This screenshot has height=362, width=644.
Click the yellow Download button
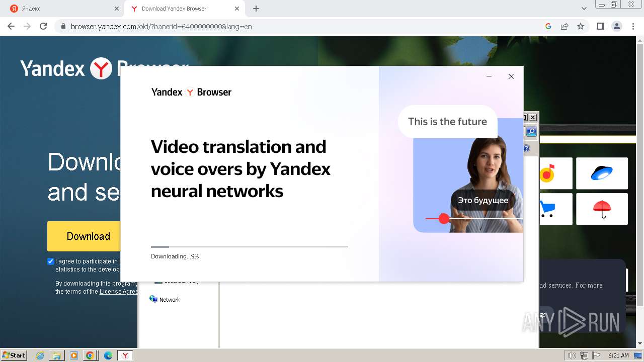tap(84, 236)
